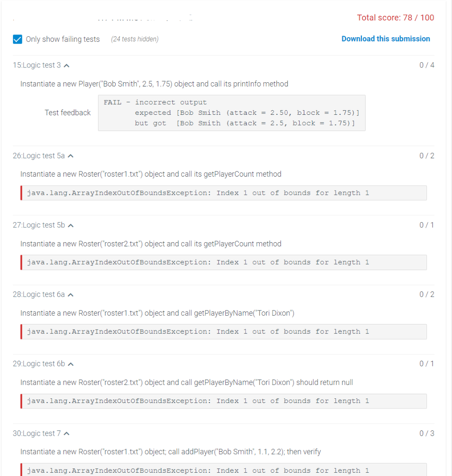Click the chevron next to Logic test 3

point(67,65)
